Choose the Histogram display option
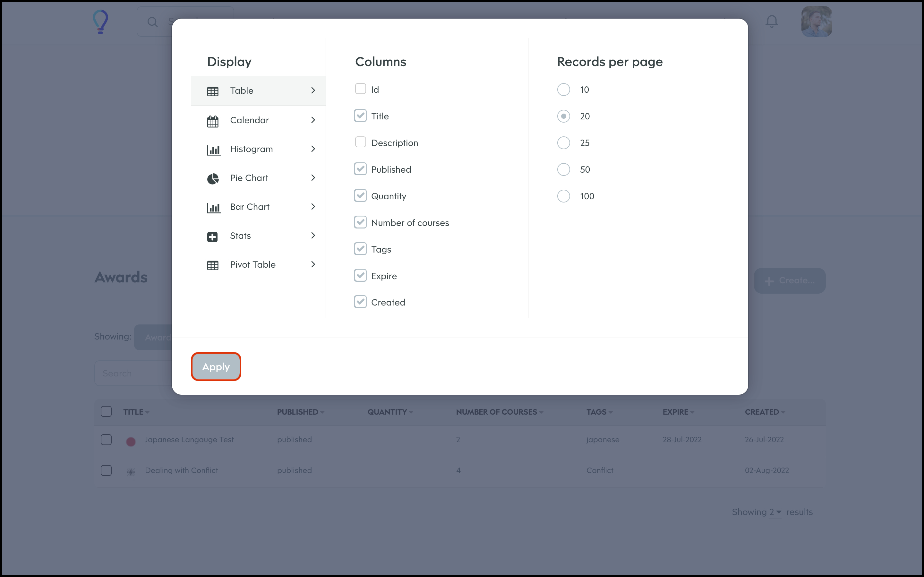 251,149
